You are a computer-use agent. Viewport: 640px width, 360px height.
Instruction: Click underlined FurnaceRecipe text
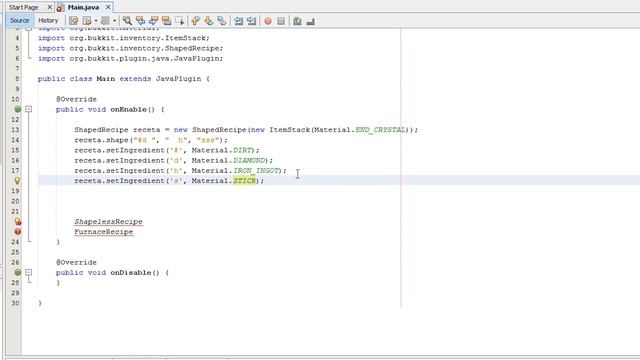coord(104,232)
